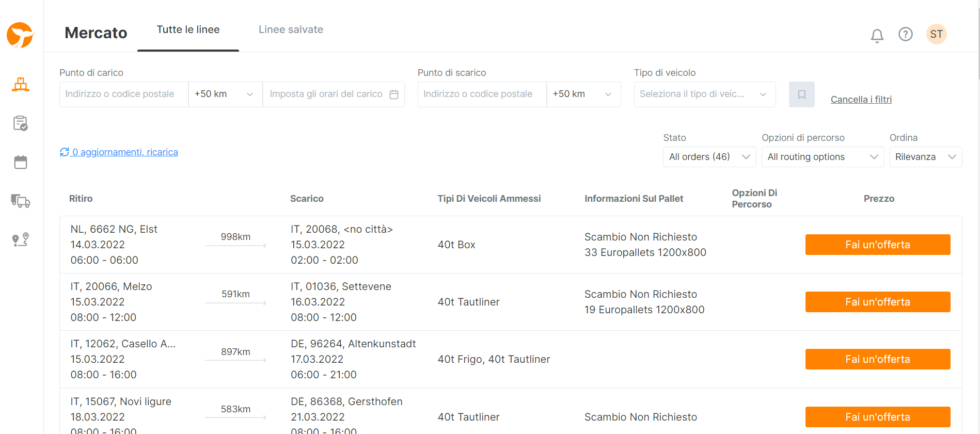Click Cancella i filtri link
The height and width of the screenshot is (434, 980).
tap(861, 100)
